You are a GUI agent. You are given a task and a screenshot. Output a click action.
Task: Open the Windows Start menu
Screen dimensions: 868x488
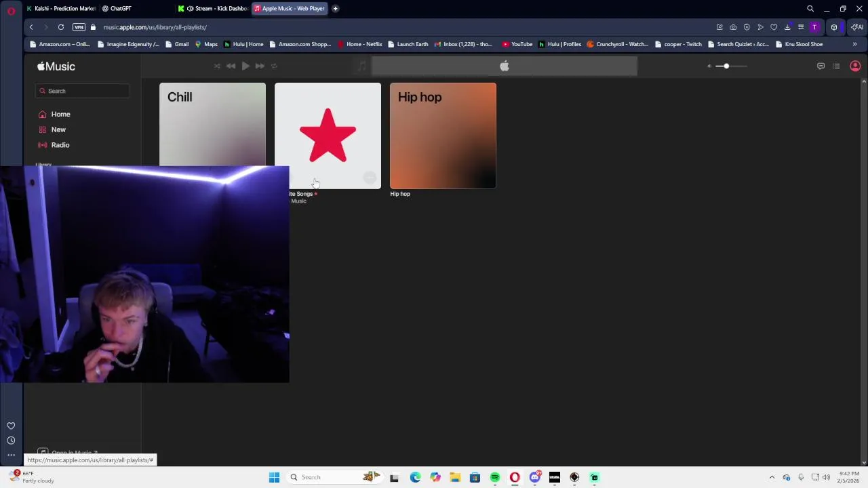tap(274, 477)
